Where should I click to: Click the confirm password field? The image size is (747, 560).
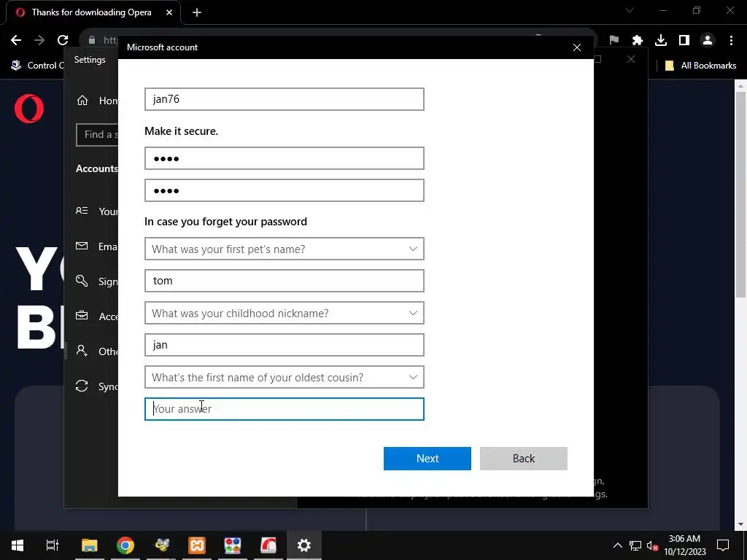[x=284, y=190]
